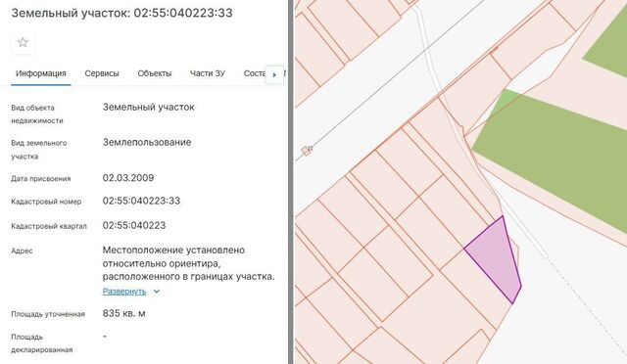Add parcel to favorites with star icon

[x=23, y=42]
